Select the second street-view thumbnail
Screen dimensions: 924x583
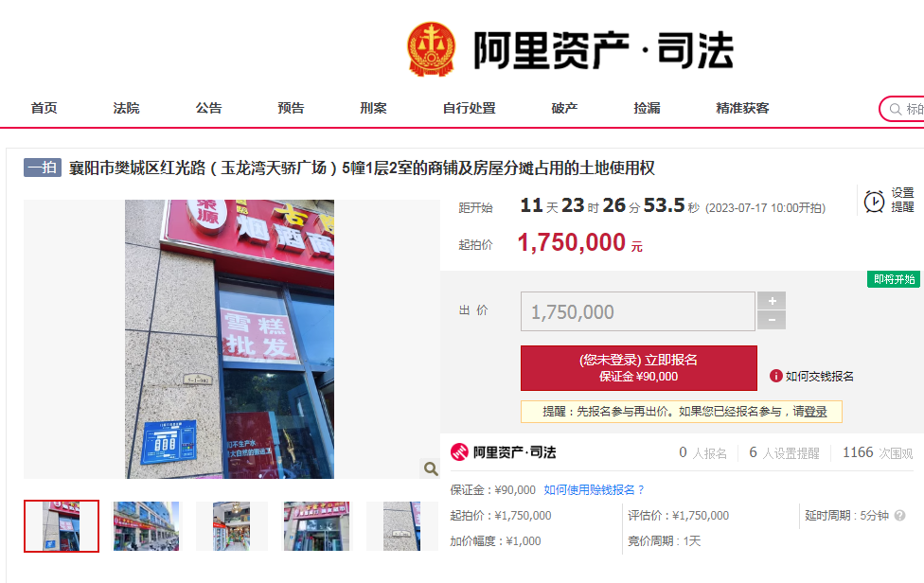[x=146, y=526]
